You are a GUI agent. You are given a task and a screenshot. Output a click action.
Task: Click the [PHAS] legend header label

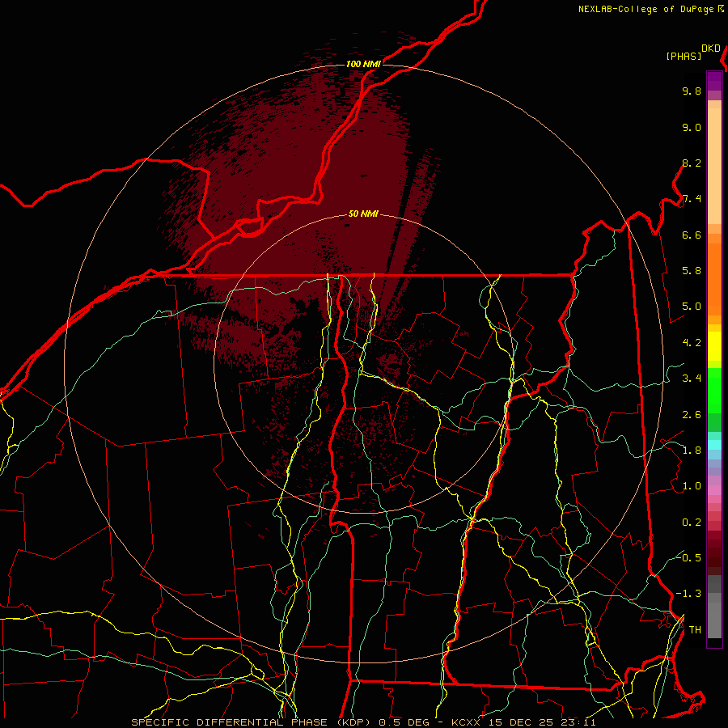684,56
